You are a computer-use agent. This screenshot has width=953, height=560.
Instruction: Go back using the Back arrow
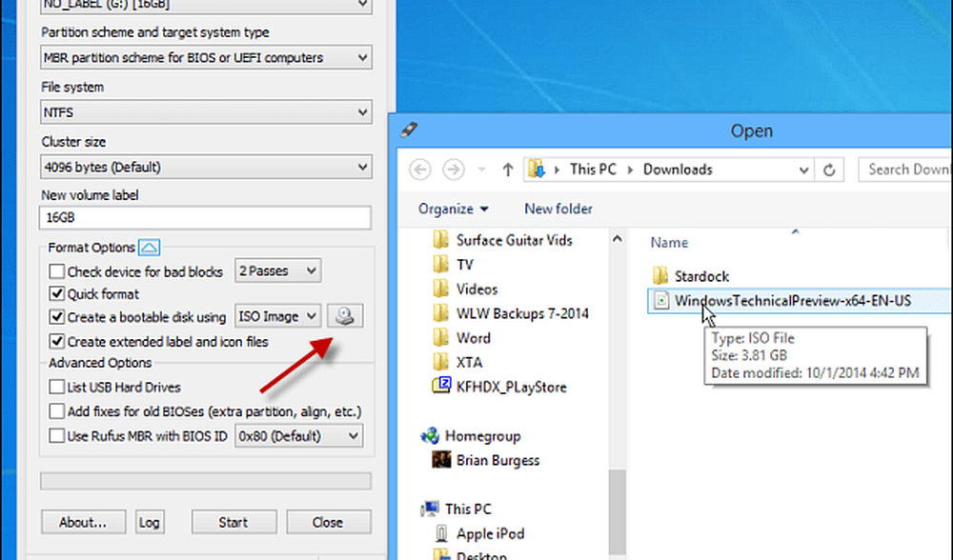420,170
